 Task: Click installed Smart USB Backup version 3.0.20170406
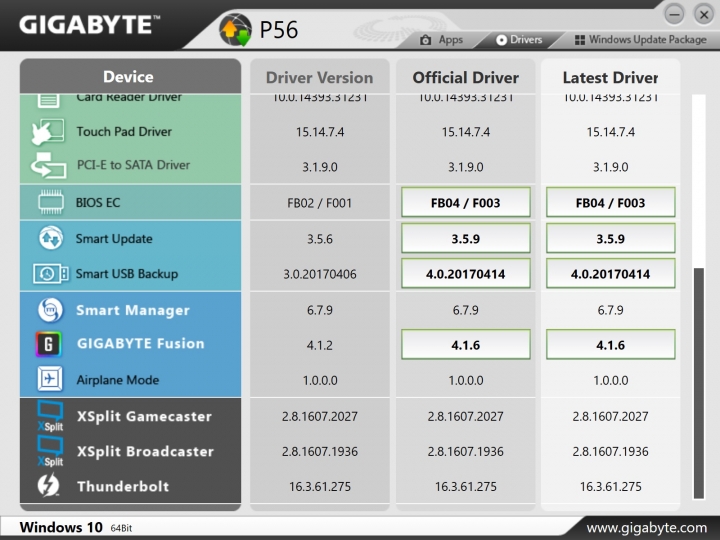click(320, 274)
